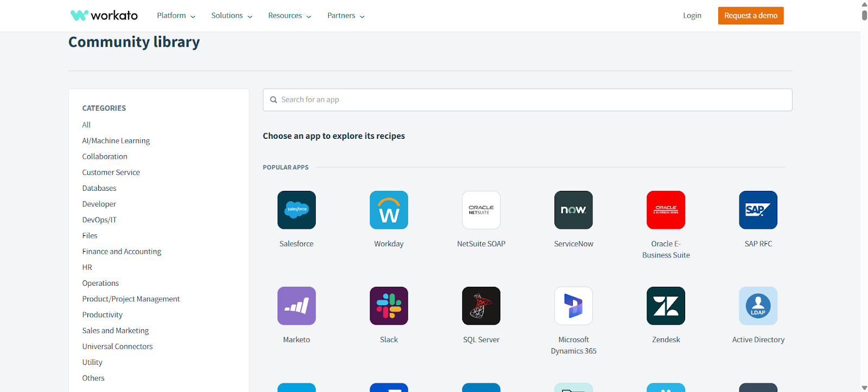Select the Developer category

point(99,204)
